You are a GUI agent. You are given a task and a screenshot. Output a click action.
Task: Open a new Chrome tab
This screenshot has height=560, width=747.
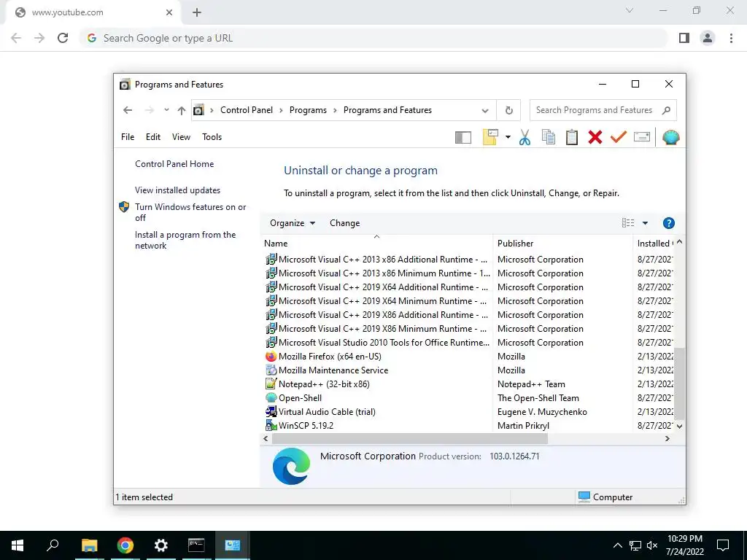point(197,13)
